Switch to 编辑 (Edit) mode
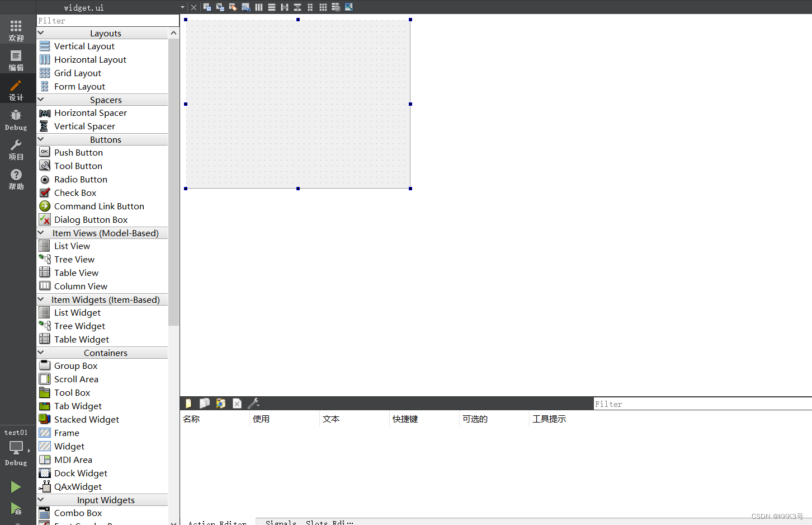The height and width of the screenshot is (525, 812). (16, 60)
